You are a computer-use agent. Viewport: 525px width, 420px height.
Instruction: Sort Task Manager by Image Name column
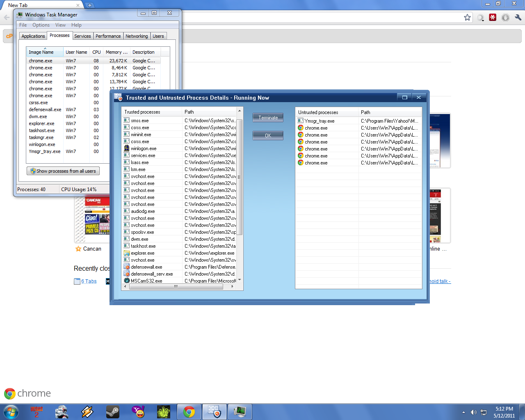45,52
